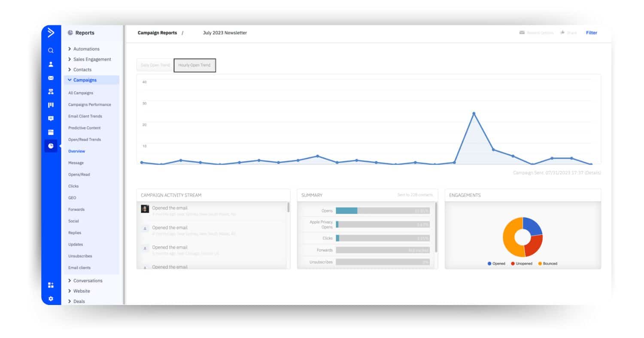The width and height of the screenshot is (644, 338).
Task: Expand the Sales Engagement section
Action: point(89,59)
